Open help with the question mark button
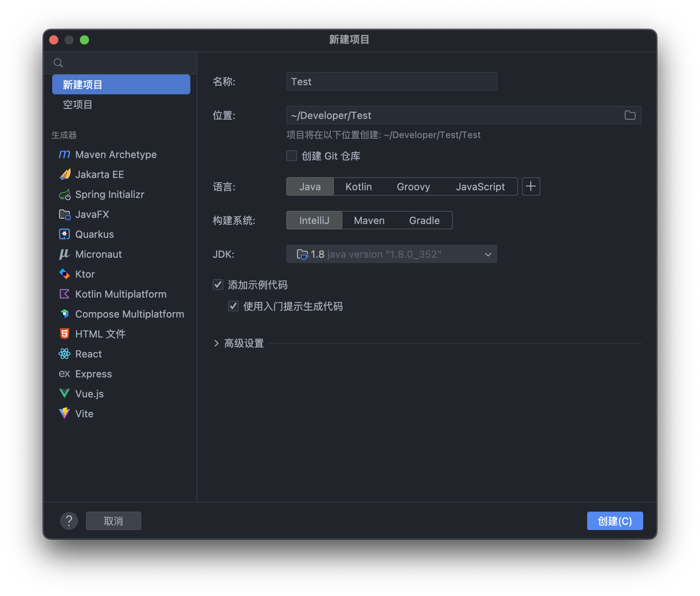This screenshot has width=700, height=596. coord(69,521)
